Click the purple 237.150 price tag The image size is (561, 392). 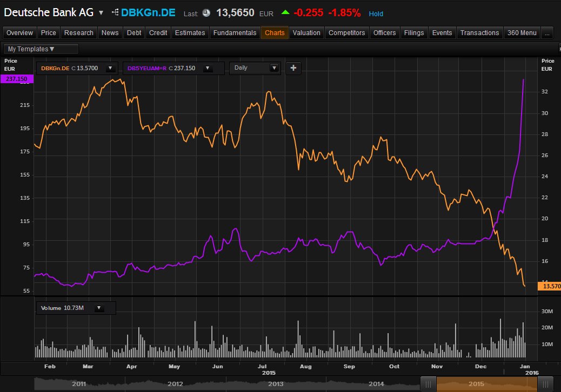tap(17, 79)
